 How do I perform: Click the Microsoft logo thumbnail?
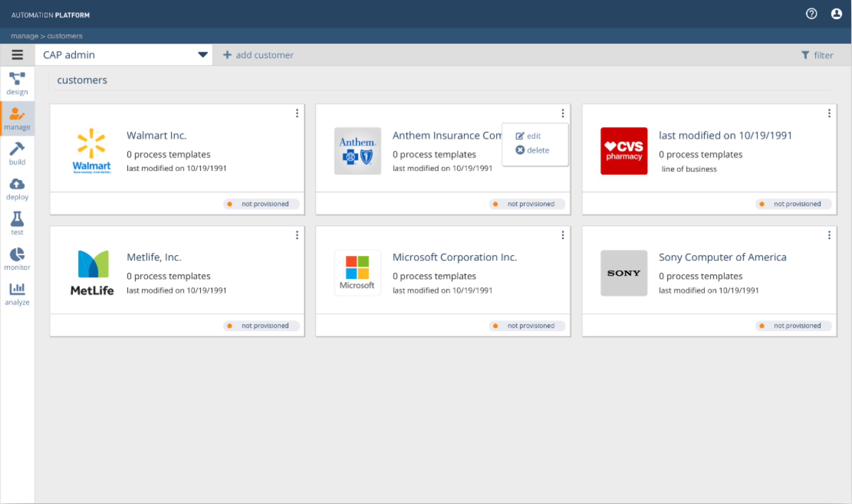[x=358, y=273]
